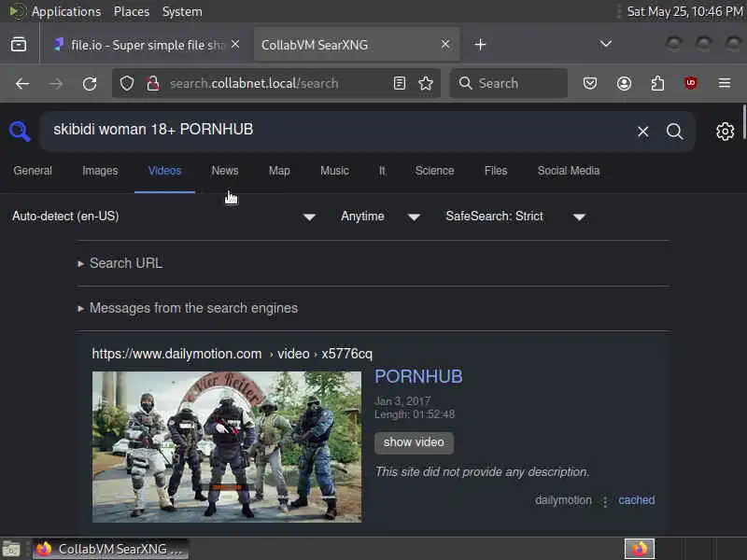747x560 pixels.
Task: Click the video result thumbnail
Action: 227,447
